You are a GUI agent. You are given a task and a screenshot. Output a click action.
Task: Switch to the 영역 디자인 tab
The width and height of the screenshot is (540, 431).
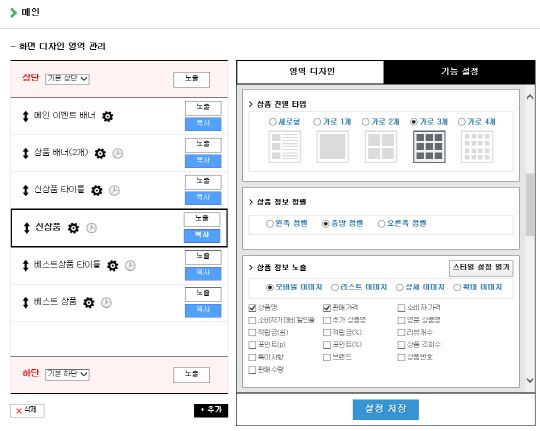[310, 72]
